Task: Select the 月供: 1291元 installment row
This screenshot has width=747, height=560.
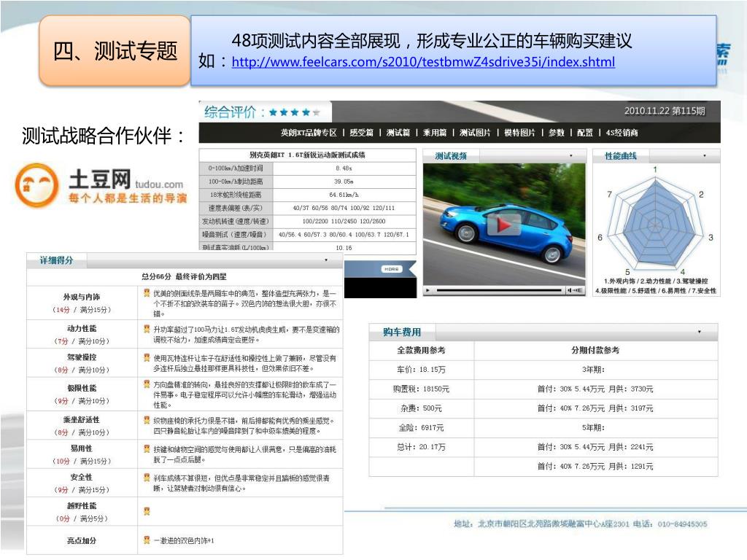Action: tap(595, 467)
